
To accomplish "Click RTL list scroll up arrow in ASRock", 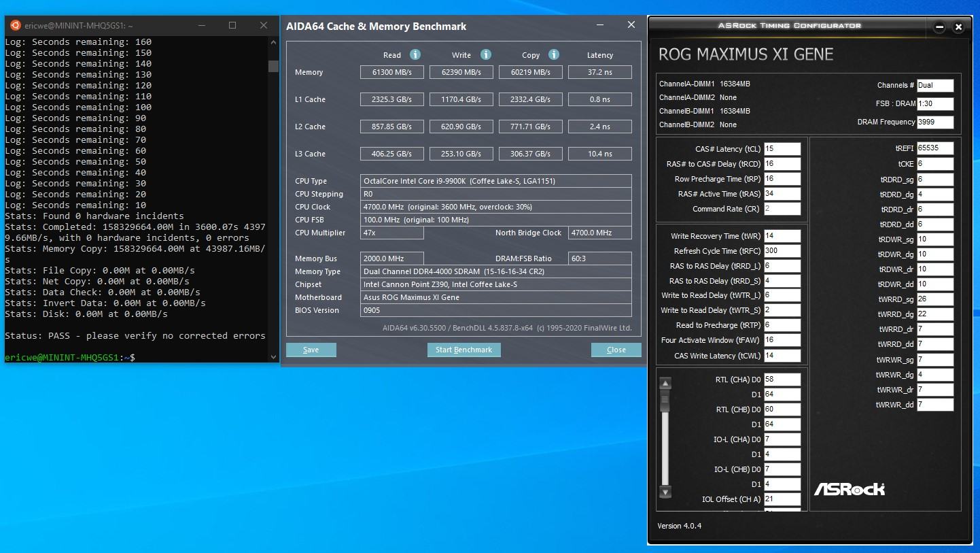I will tap(665, 384).
